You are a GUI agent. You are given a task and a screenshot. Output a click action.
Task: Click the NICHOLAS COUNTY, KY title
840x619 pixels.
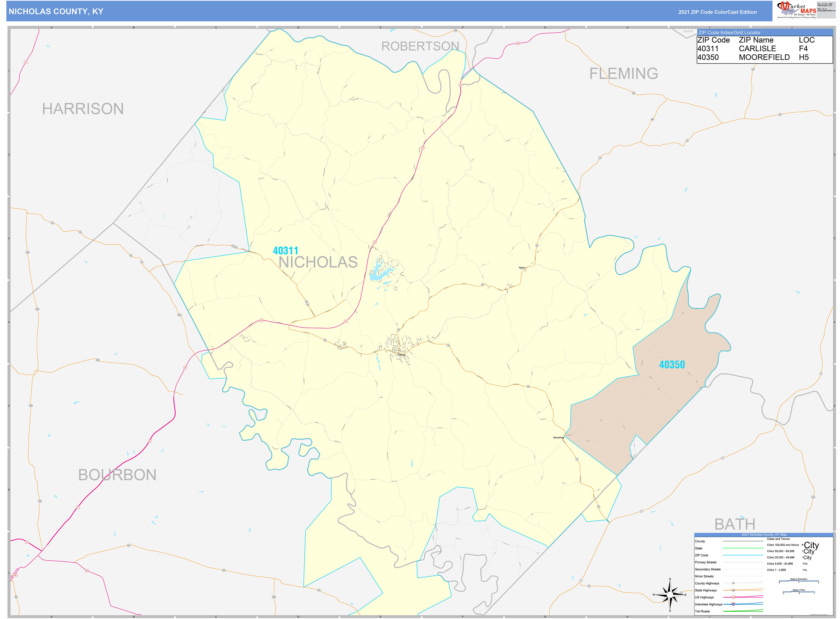(56, 12)
